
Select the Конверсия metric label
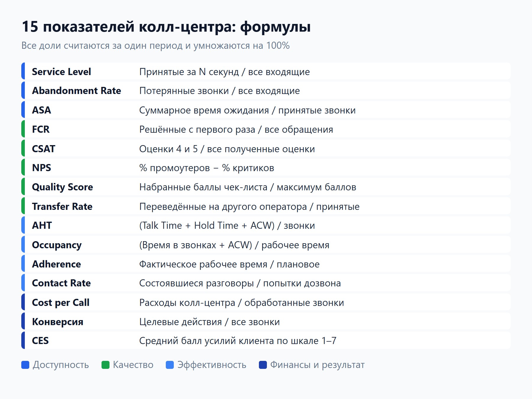pos(58,322)
